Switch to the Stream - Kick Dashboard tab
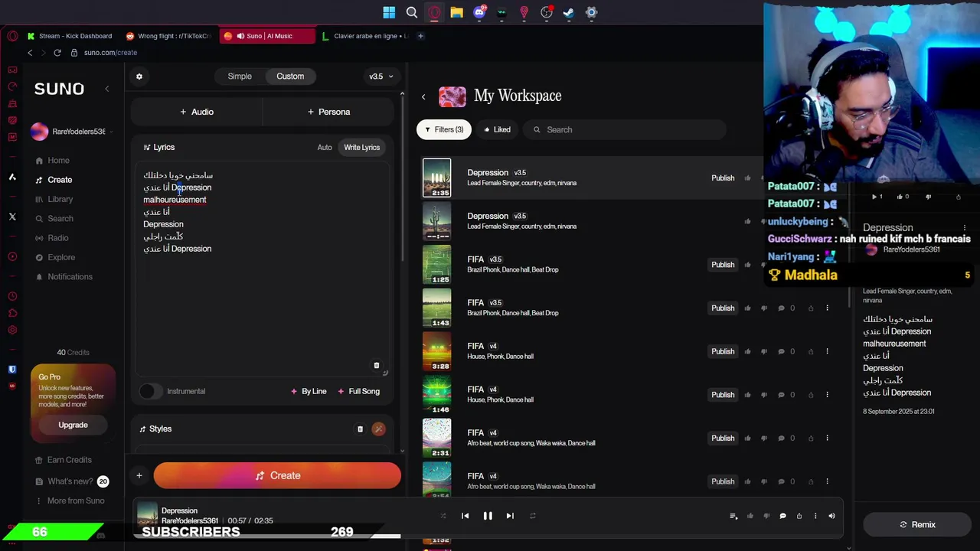 click(70, 36)
